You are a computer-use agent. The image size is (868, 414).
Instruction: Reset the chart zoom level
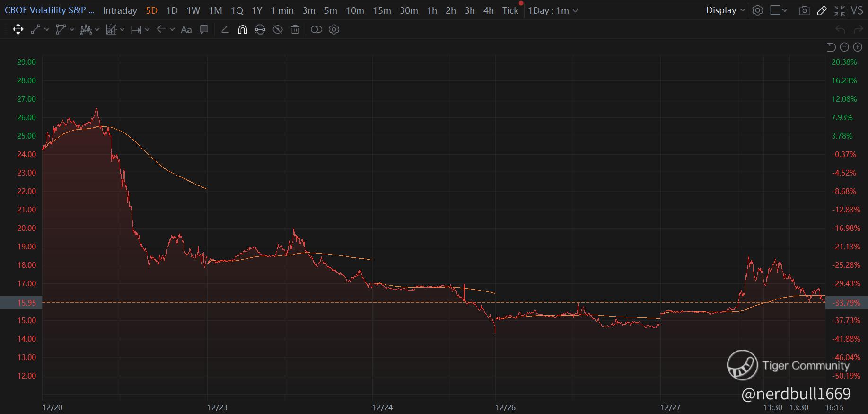831,47
